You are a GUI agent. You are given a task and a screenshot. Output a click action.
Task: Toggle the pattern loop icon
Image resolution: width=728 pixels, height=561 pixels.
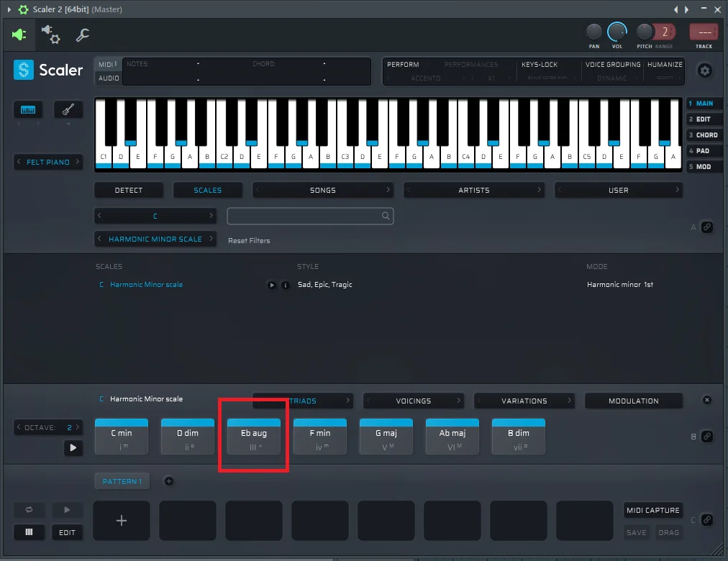[x=29, y=510]
